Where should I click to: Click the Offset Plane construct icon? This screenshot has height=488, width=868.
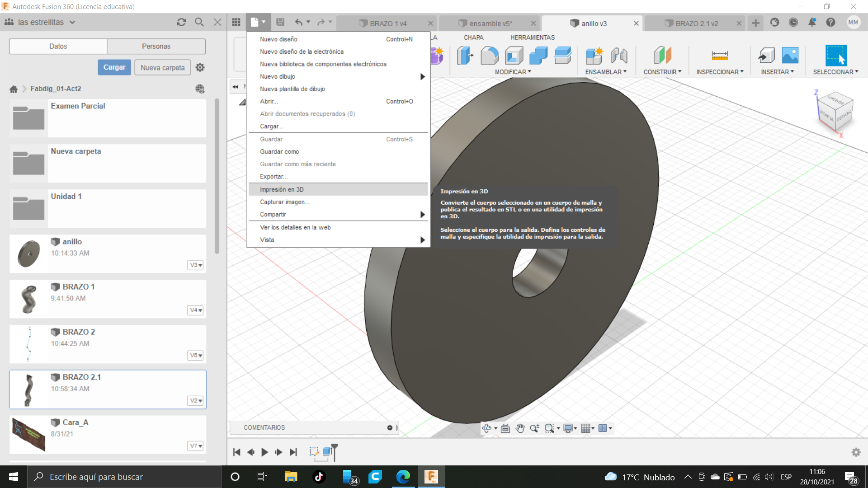click(662, 56)
